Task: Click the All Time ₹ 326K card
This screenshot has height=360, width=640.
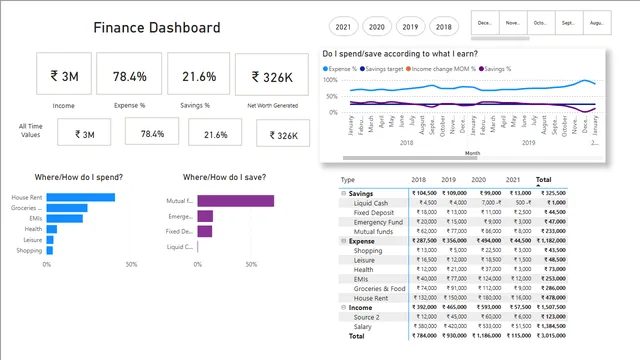Action: coord(283,133)
